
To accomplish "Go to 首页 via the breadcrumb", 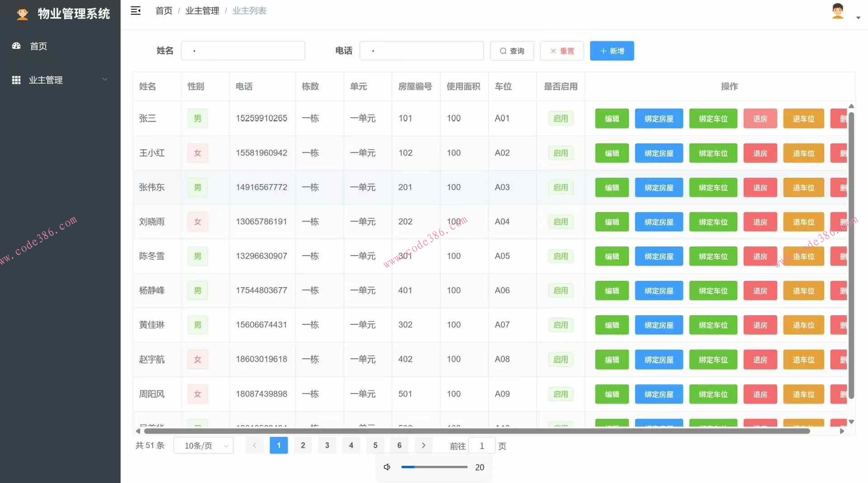I will click(x=164, y=10).
